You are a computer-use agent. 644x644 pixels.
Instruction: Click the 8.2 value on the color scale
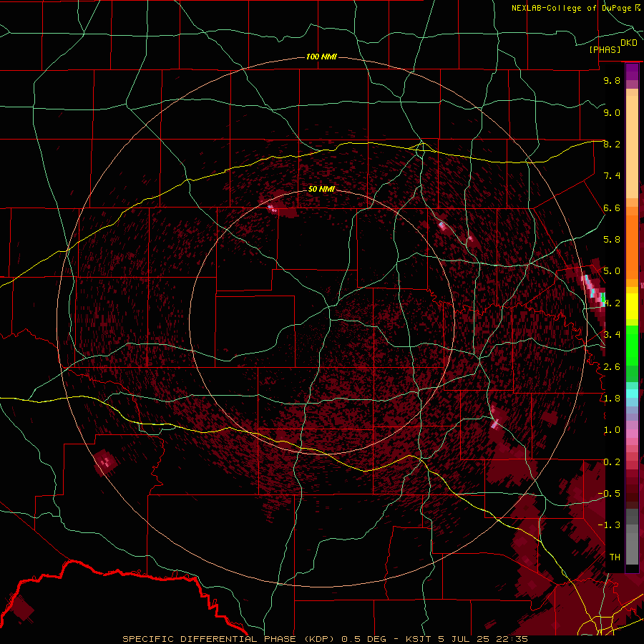coord(612,144)
